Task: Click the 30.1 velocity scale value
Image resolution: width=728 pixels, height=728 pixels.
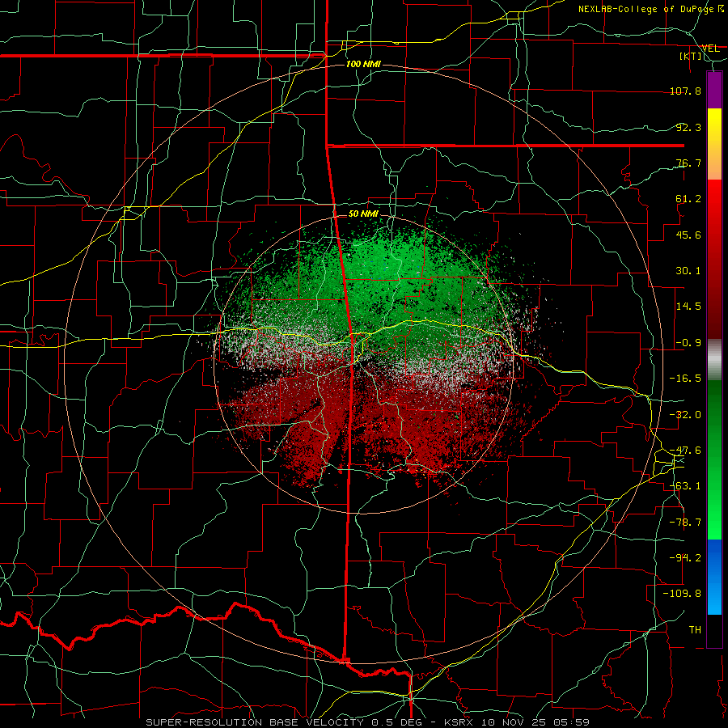Action: (688, 270)
